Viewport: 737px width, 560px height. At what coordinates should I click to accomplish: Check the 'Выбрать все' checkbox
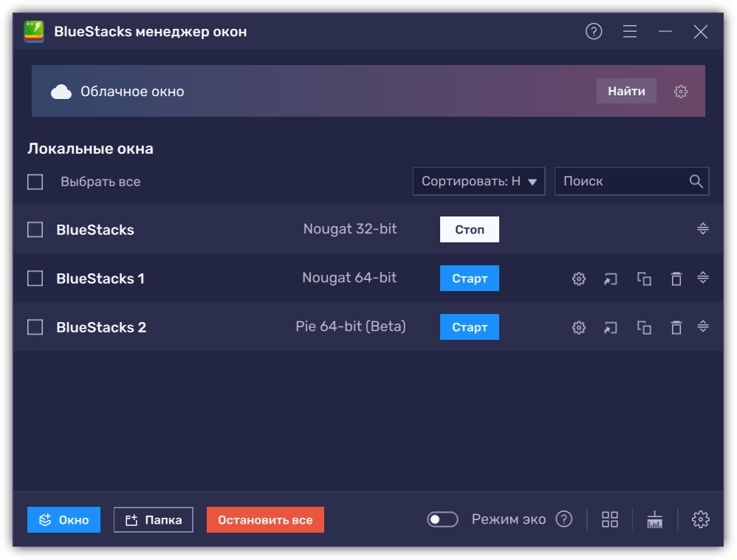[x=35, y=182]
